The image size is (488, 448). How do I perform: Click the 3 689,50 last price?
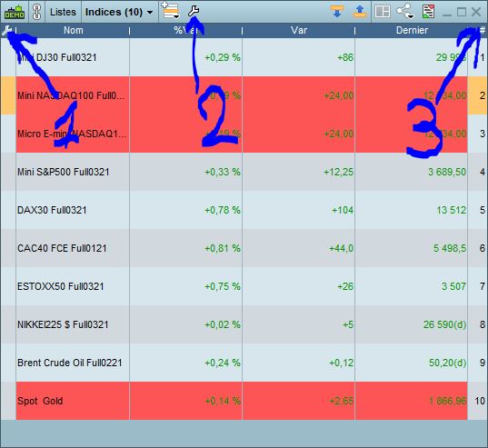[x=447, y=172]
